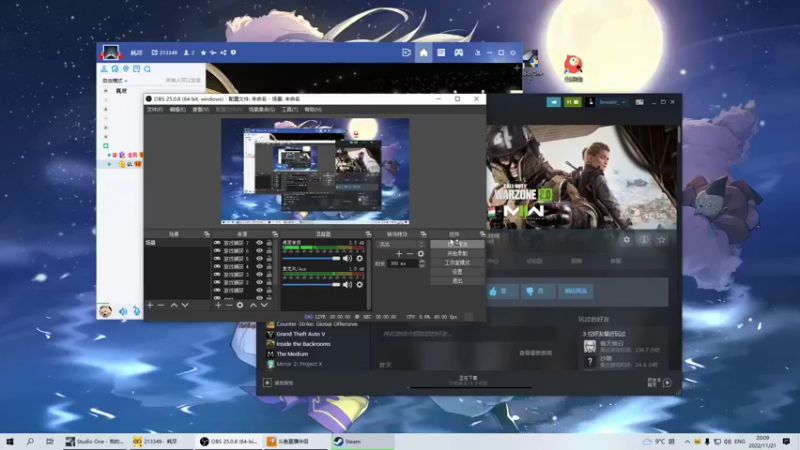Image resolution: width=800 pixels, height=450 pixels.
Task: Move scene up in OBS scenes panel
Action: (174, 305)
